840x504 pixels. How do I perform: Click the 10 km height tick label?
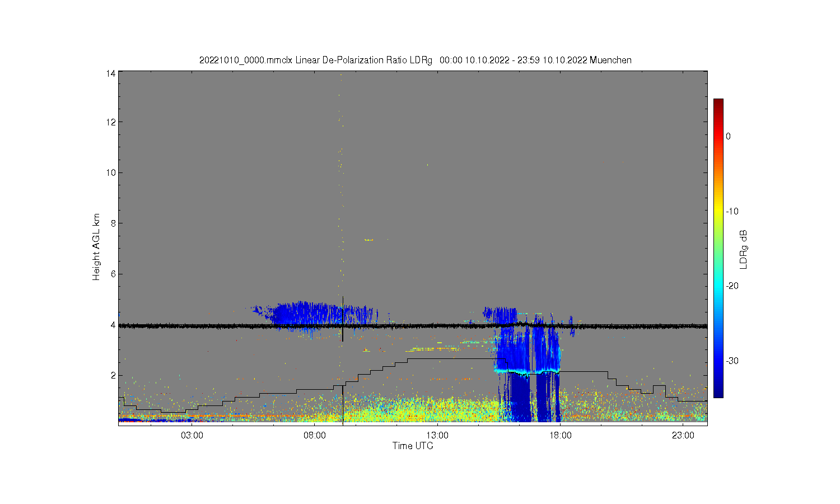pyautogui.click(x=111, y=172)
